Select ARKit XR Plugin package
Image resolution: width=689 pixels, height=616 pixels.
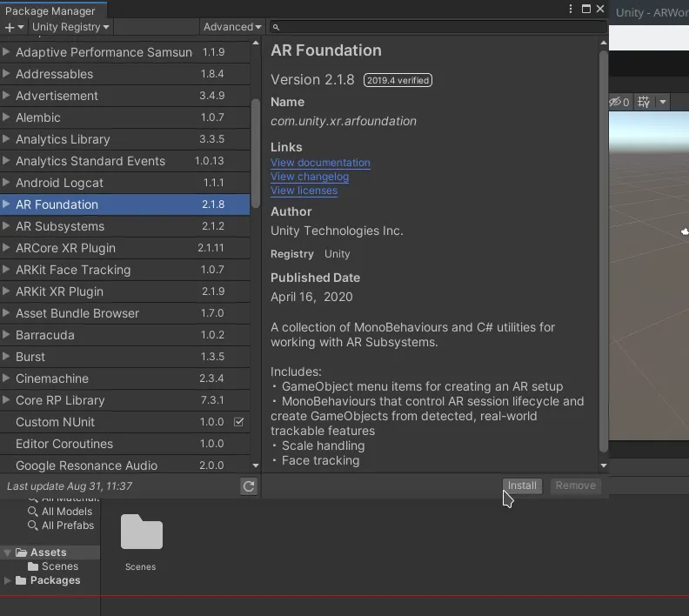pos(124,291)
